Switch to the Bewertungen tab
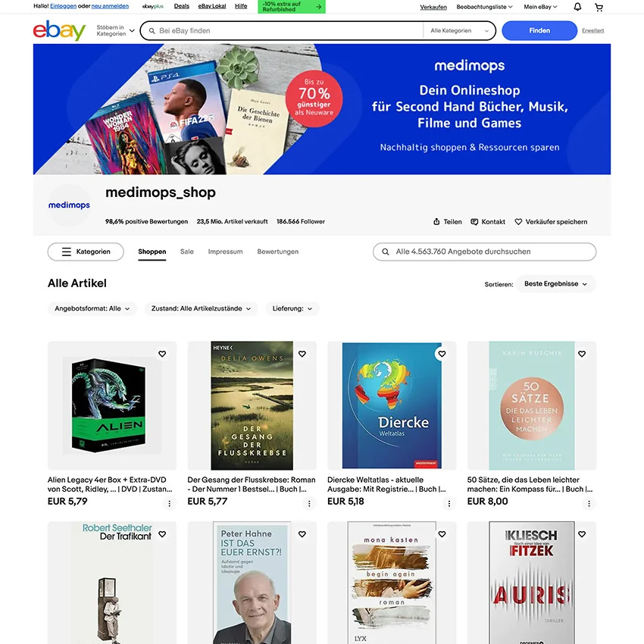644x644 pixels. pyautogui.click(x=277, y=252)
